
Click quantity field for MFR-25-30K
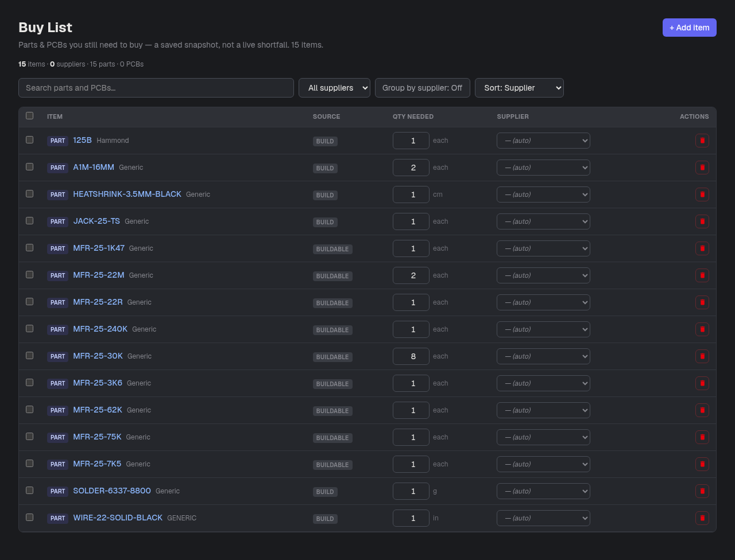tap(411, 356)
